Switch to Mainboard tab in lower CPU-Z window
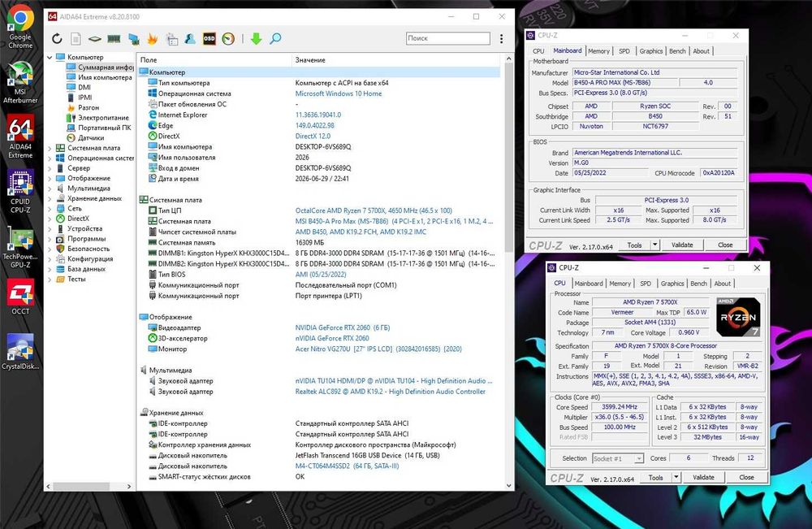This screenshot has height=529, width=812. [x=588, y=284]
